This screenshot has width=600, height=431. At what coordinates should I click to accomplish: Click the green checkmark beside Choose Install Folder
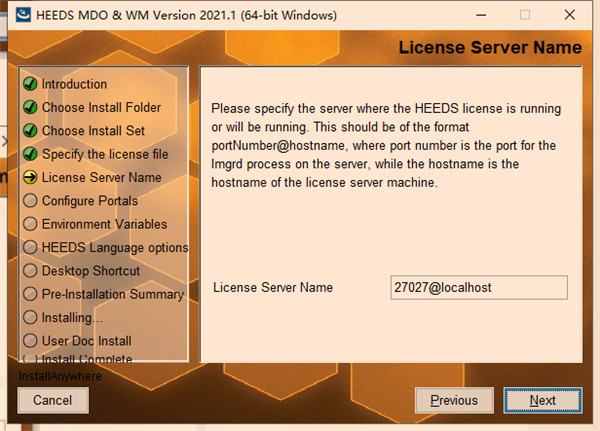point(30,107)
